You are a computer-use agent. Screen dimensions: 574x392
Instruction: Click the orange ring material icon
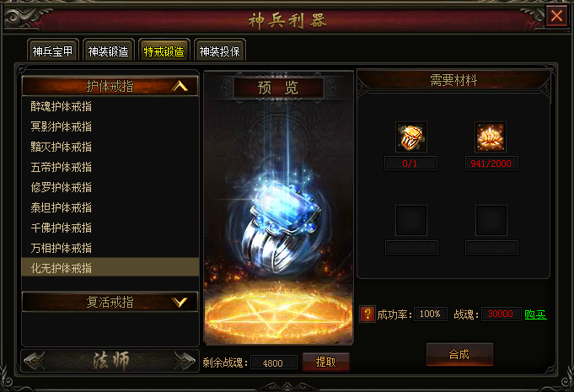tap(411, 137)
